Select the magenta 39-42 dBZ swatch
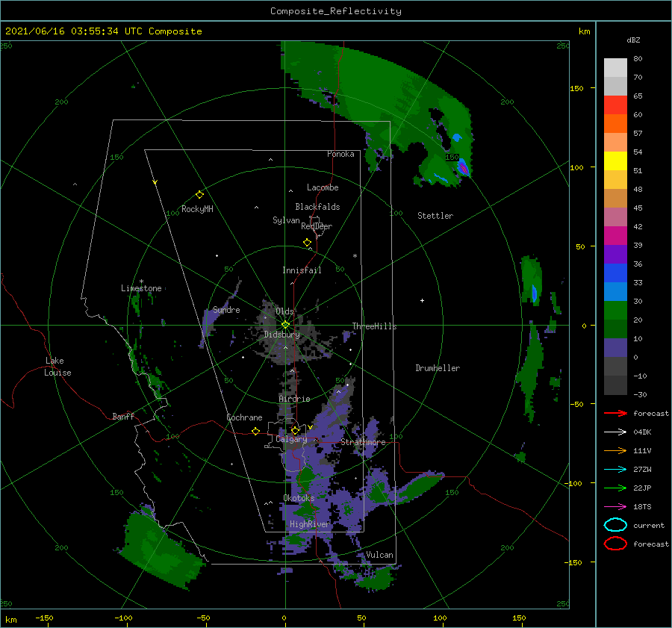This screenshot has height=628, width=672. point(615,236)
